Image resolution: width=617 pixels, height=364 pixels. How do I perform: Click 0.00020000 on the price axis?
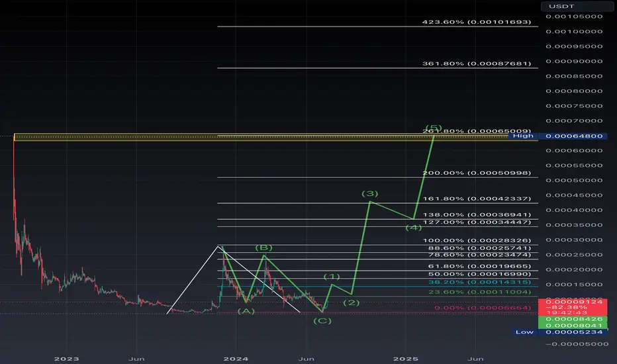pos(574,270)
